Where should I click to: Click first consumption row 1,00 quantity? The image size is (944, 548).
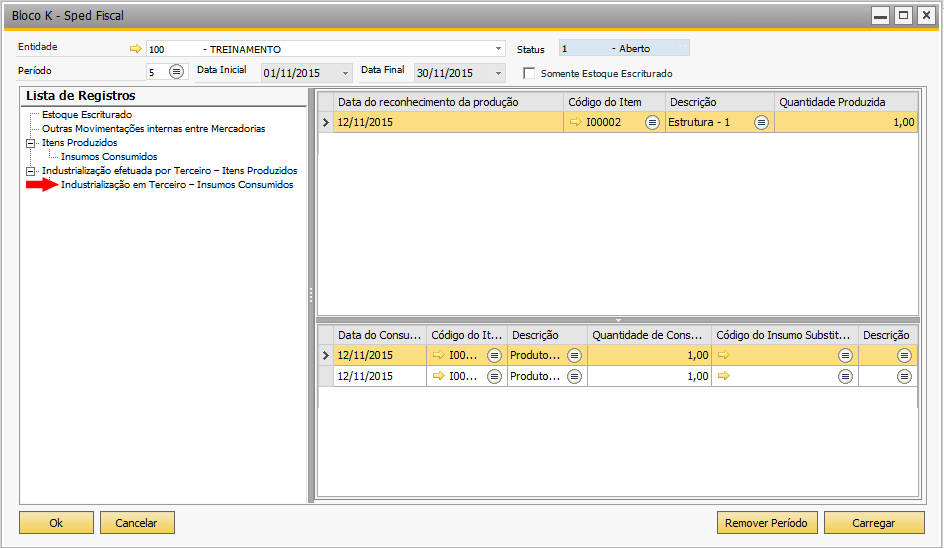(649, 355)
